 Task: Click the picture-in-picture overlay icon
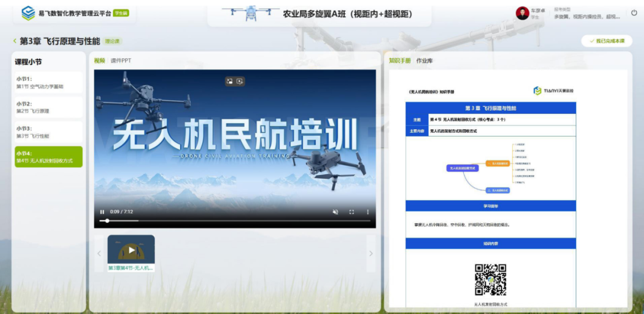click(x=230, y=81)
